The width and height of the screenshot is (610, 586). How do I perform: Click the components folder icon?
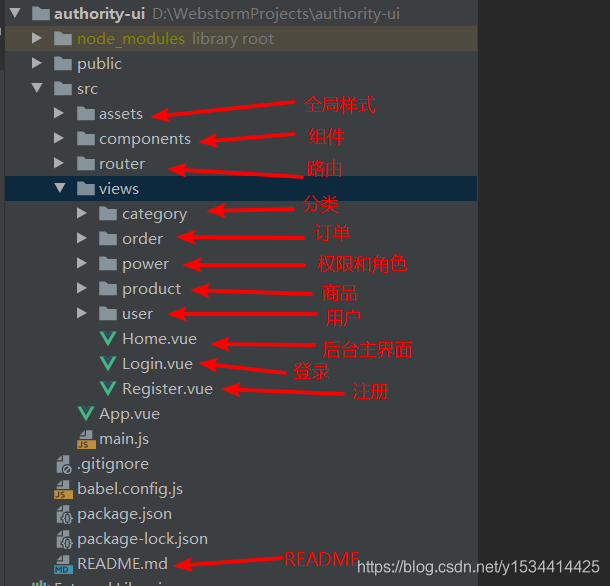coord(86,139)
